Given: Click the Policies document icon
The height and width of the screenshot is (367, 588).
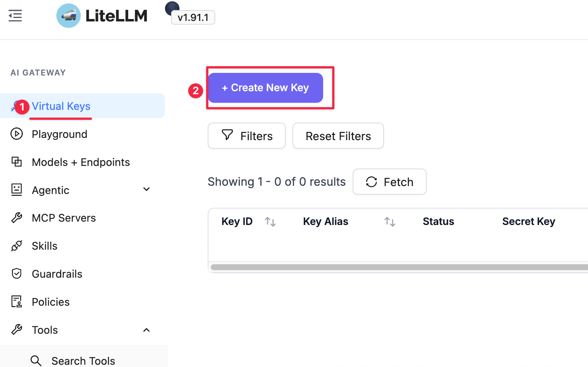Looking at the screenshot, I should pos(16,302).
